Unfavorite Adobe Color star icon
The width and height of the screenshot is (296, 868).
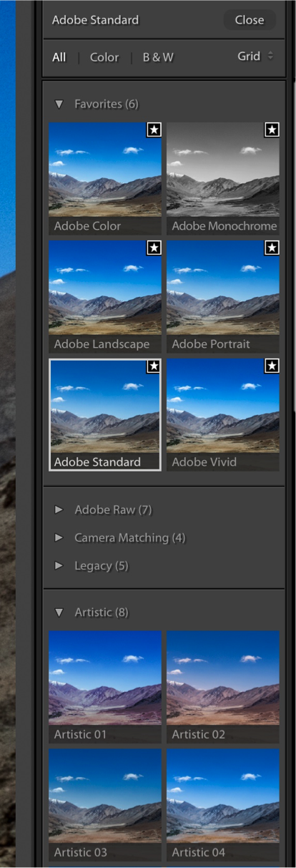coord(154,130)
